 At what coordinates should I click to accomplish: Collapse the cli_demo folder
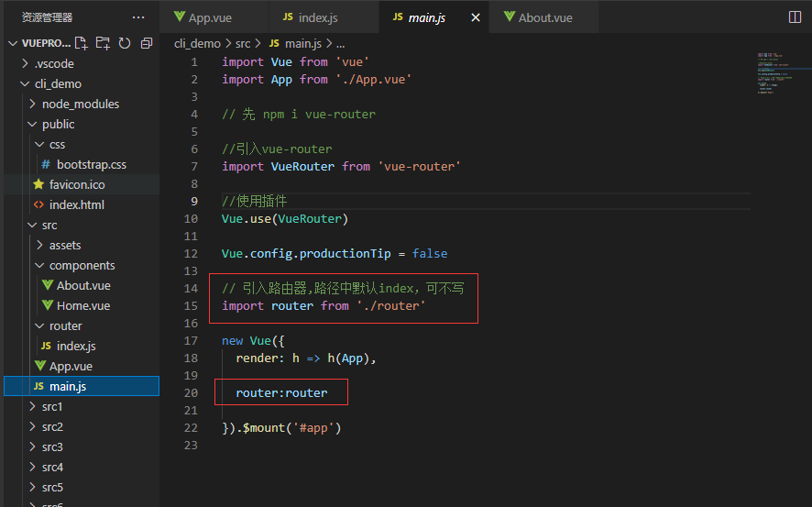(25, 83)
